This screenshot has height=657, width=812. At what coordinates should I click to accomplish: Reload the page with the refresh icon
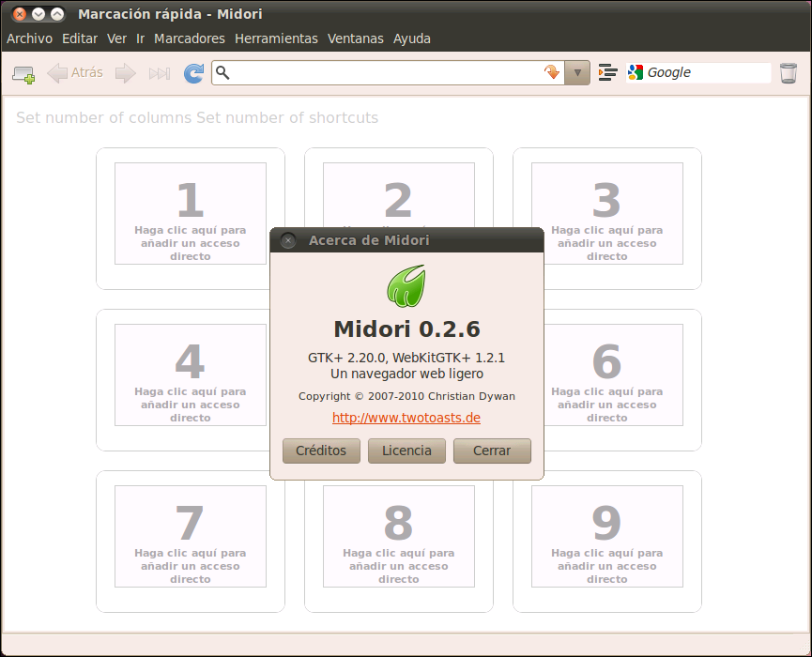193,73
